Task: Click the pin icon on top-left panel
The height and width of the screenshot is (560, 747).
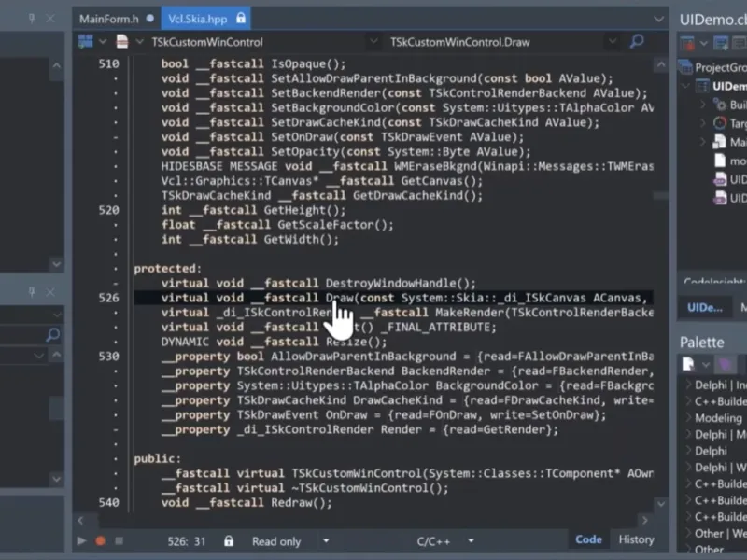Action: (x=32, y=19)
